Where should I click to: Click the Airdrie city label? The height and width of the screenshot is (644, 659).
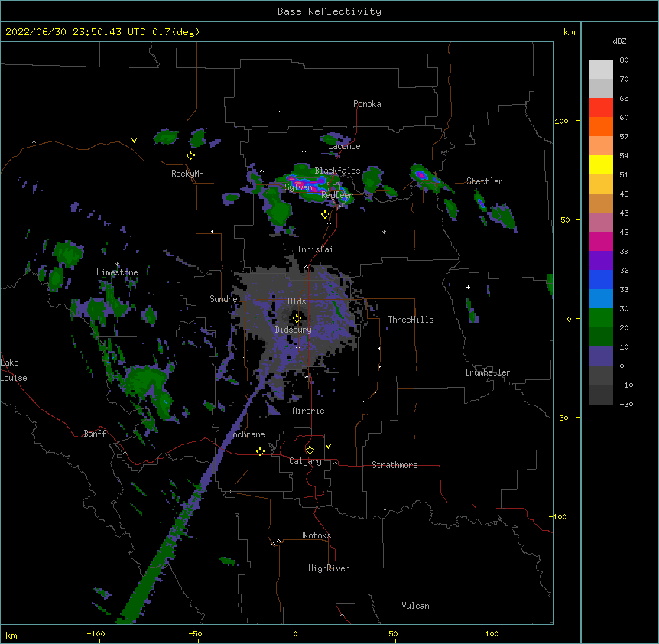[309, 411]
